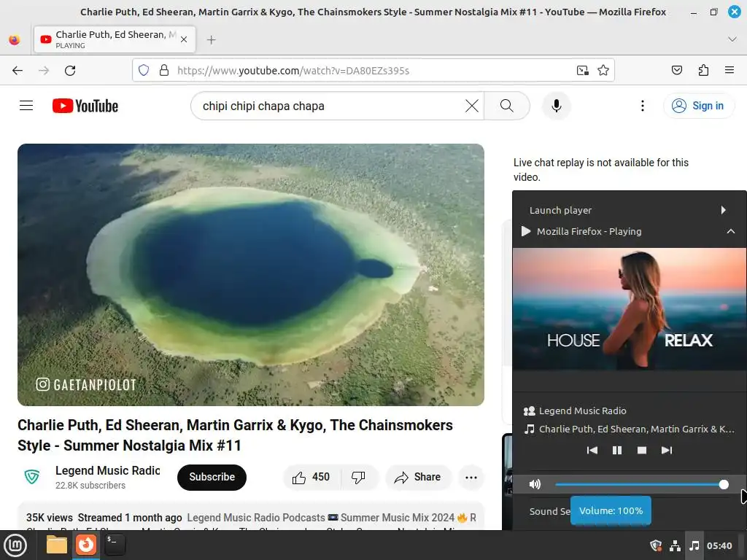Click the URL address field
747x560 pixels.
coord(373,71)
